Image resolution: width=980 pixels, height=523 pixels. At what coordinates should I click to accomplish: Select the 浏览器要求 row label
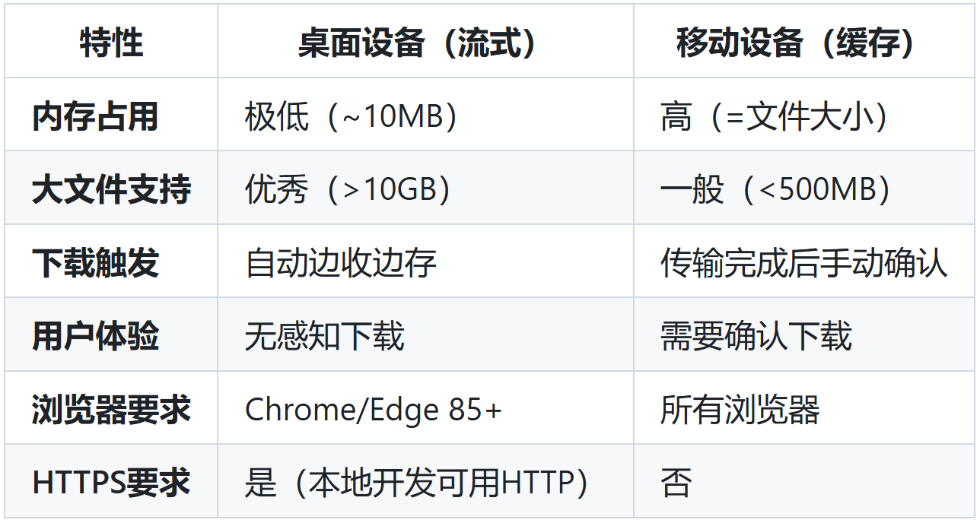click(111, 410)
